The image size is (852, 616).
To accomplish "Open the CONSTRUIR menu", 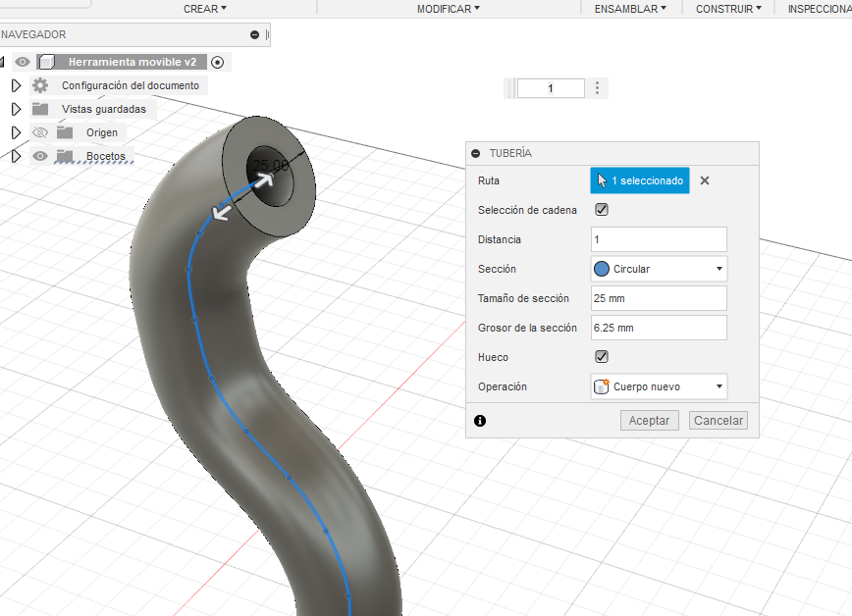I will 728,9.
